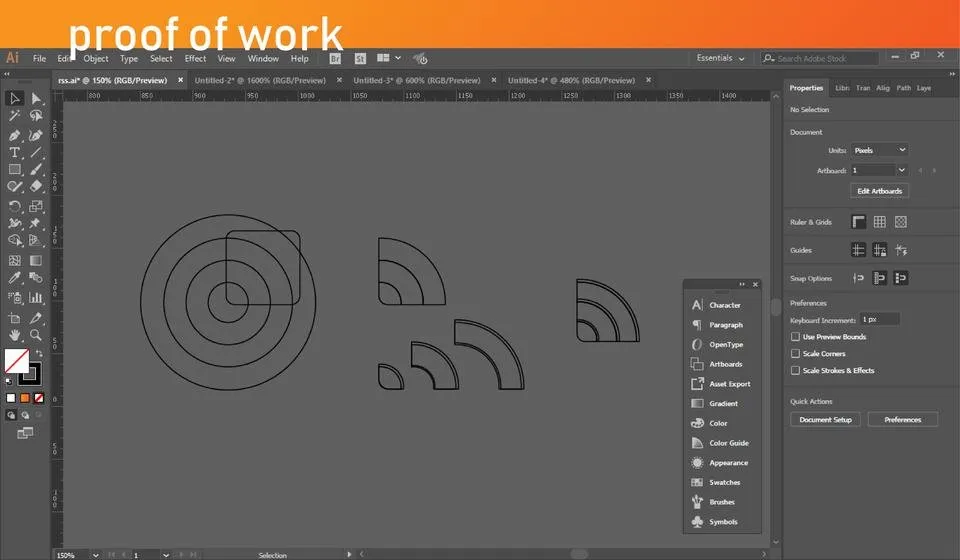Toggle show grid in Ruler & Grids
The width and height of the screenshot is (960, 560).
tap(880, 222)
